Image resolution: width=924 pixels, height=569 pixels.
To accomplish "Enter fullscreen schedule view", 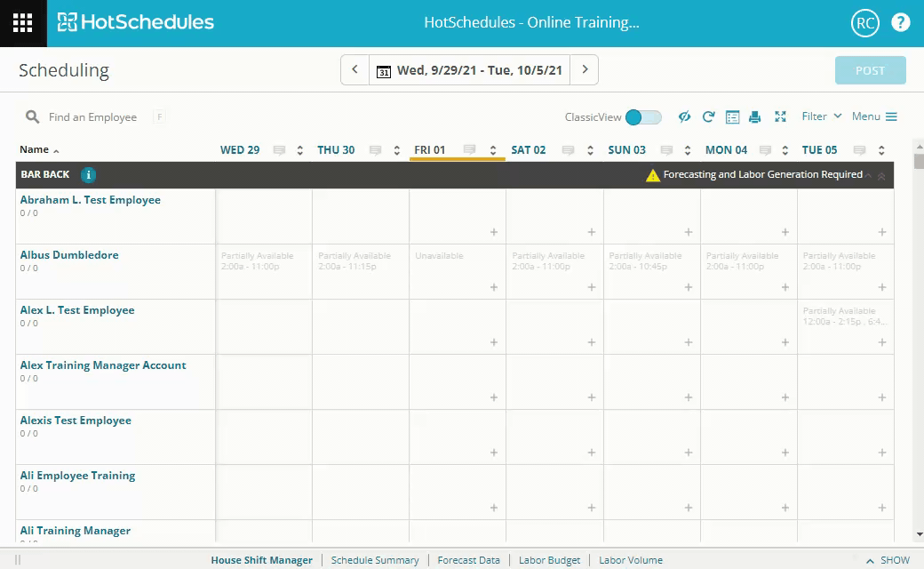I will pyautogui.click(x=780, y=117).
